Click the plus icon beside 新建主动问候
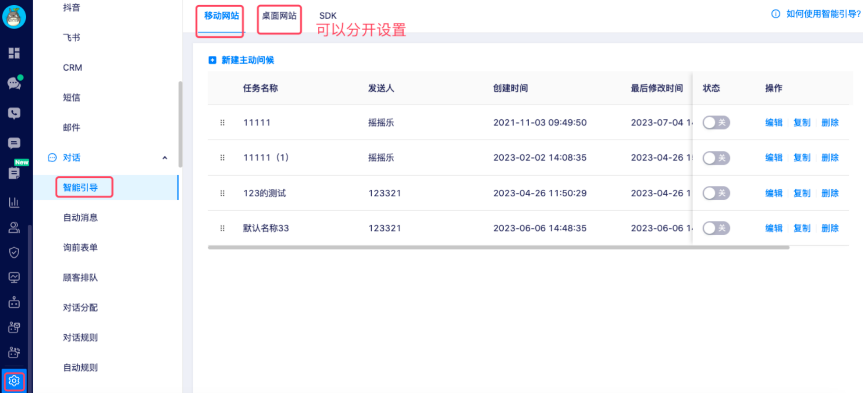This screenshot has width=868, height=394. [x=212, y=60]
